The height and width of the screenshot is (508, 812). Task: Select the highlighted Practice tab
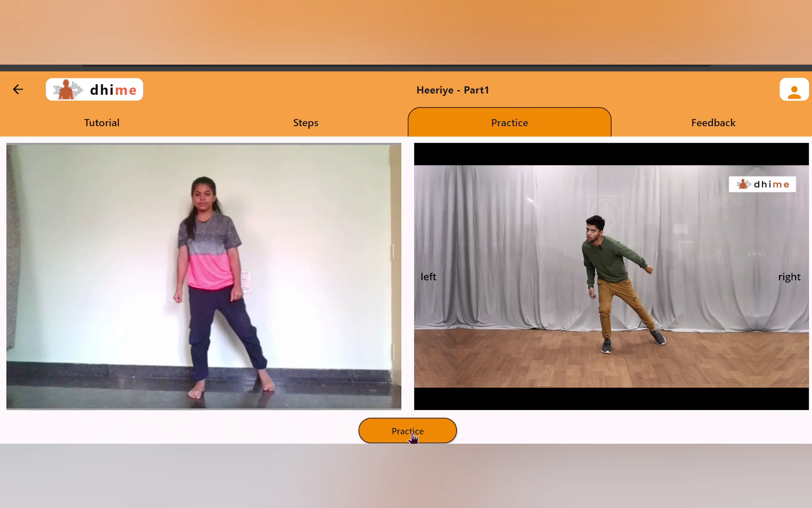coord(509,123)
